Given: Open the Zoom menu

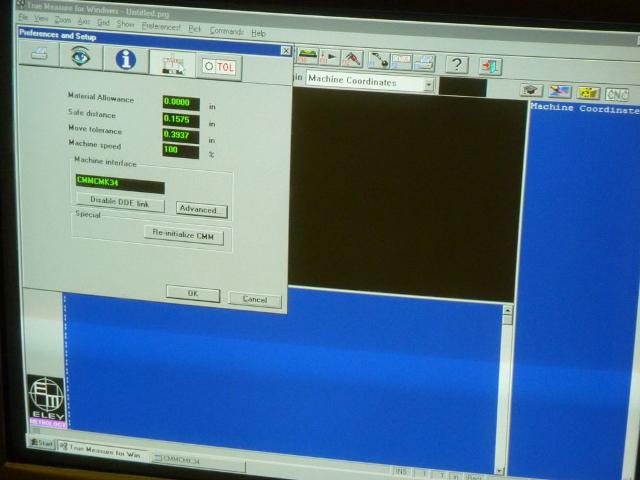Looking at the screenshot, I should tap(63, 20).
